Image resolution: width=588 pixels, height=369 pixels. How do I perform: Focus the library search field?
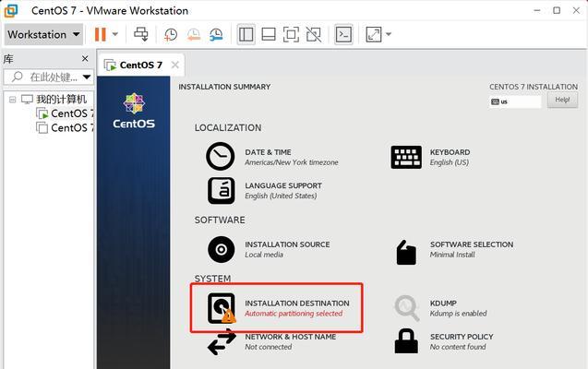49,77
